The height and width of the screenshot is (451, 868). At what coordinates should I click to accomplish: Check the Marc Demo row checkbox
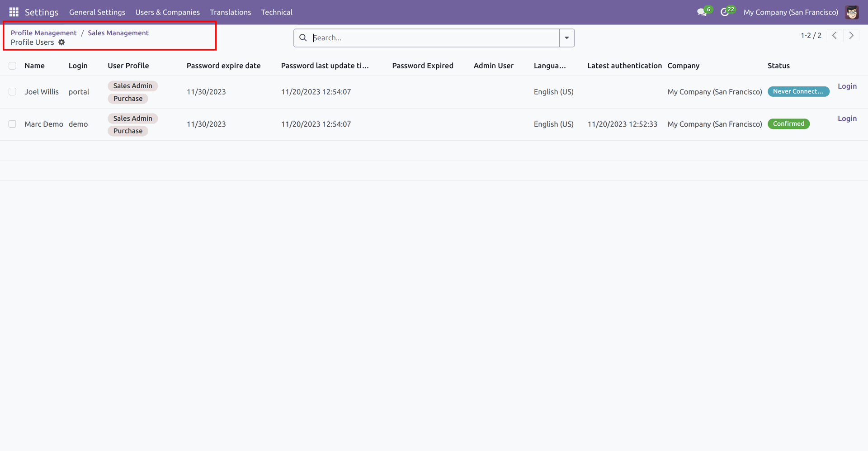[13, 124]
